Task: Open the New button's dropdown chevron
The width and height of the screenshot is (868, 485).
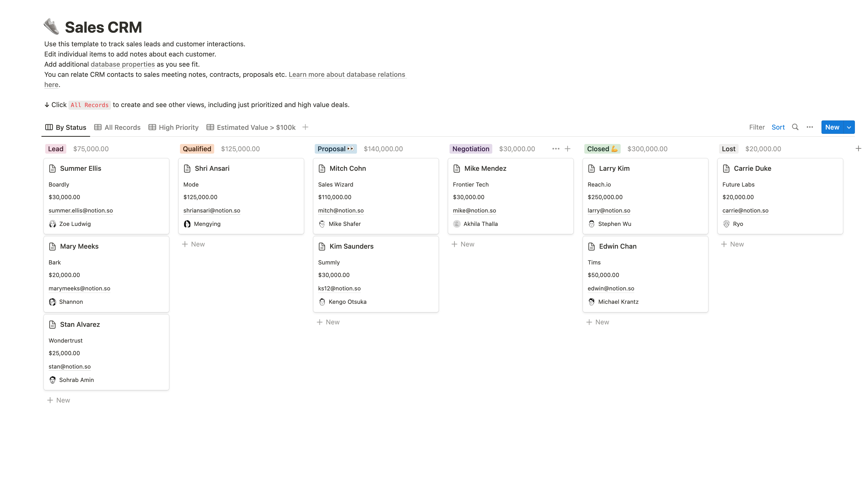Action: pos(848,127)
